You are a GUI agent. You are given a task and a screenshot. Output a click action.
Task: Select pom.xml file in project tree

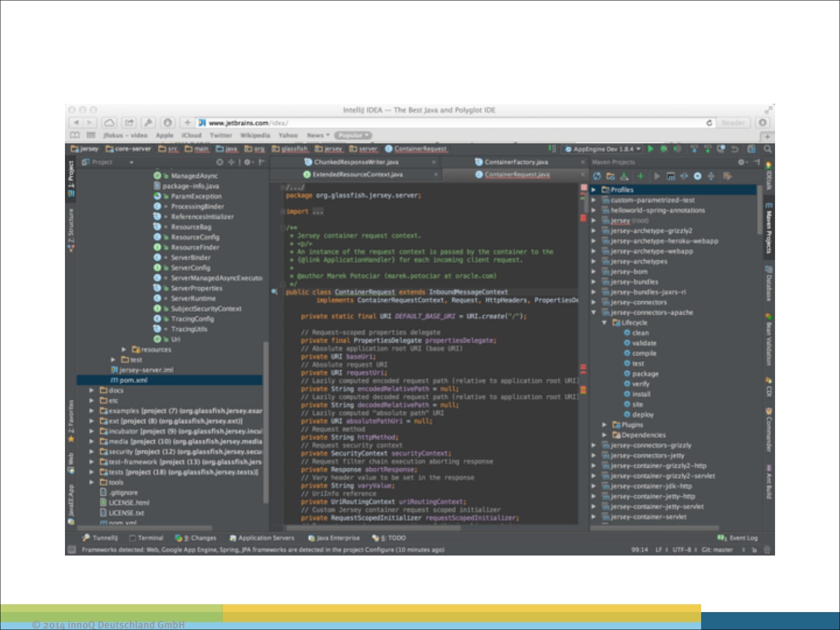(x=169, y=380)
